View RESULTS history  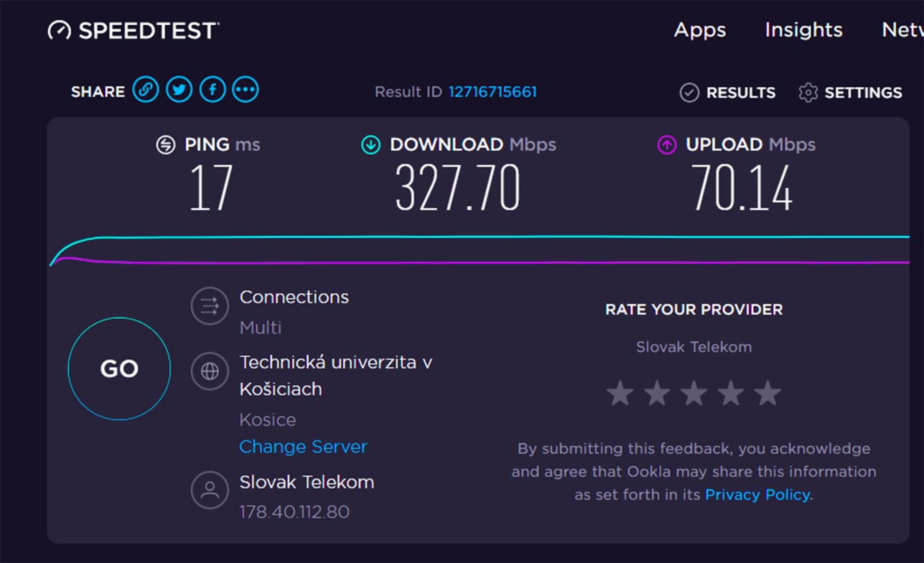click(727, 92)
